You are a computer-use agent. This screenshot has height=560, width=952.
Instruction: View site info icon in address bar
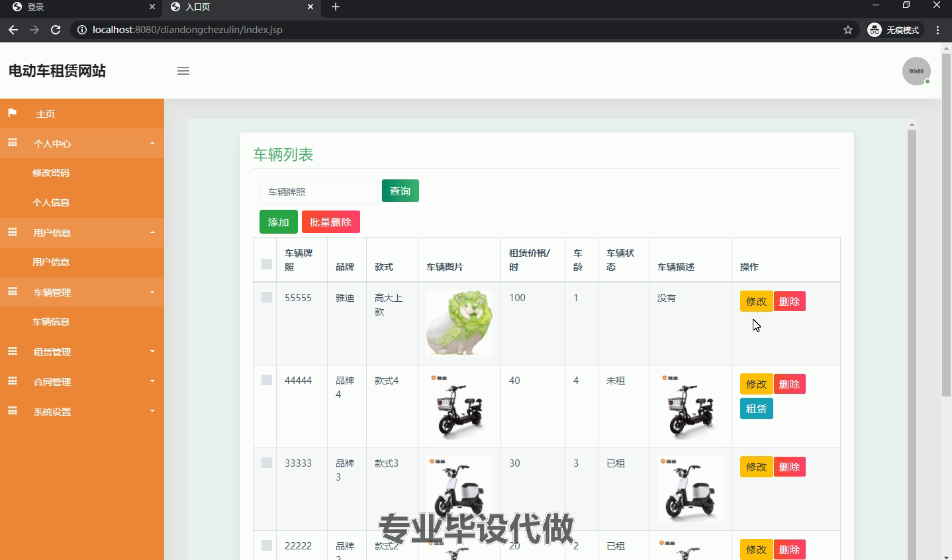(x=82, y=30)
